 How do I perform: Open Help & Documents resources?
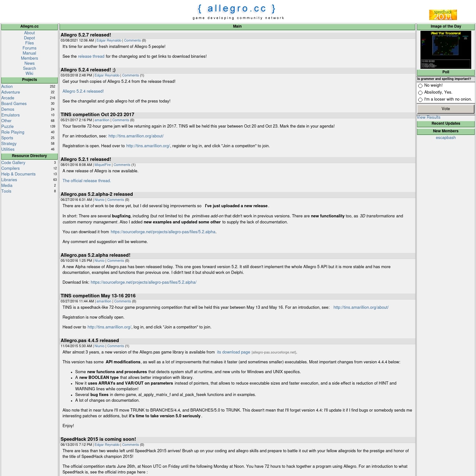(18, 174)
